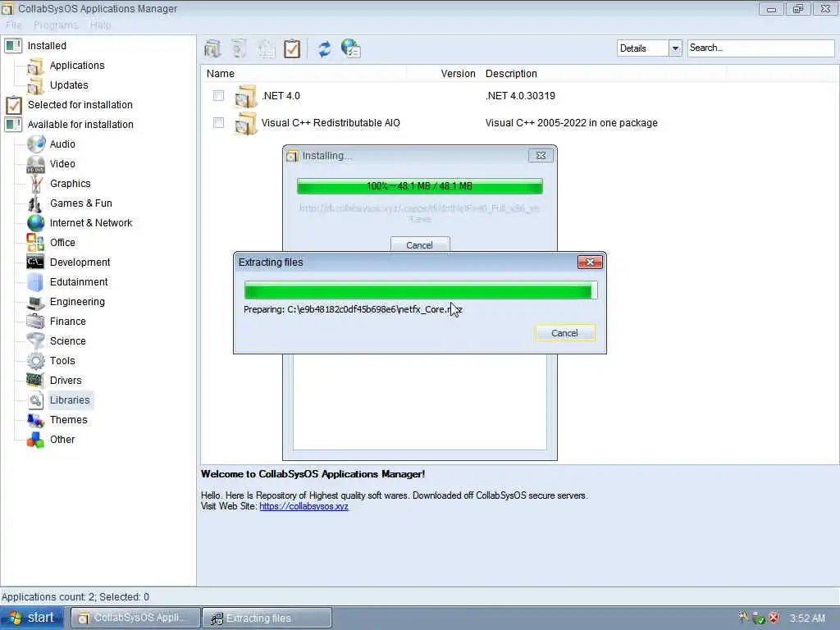The image size is (840, 630).
Task: Open installed Updates tree node
Action: (x=69, y=85)
